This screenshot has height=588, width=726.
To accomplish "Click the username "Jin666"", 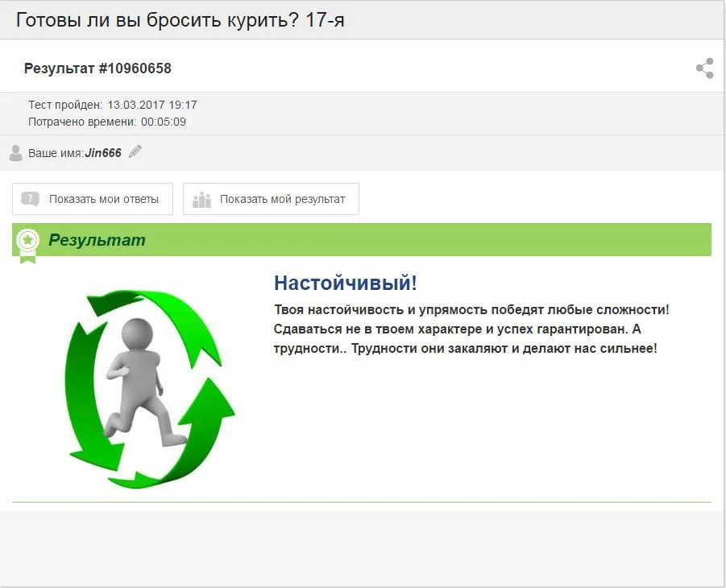I will (x=103, y=151).
